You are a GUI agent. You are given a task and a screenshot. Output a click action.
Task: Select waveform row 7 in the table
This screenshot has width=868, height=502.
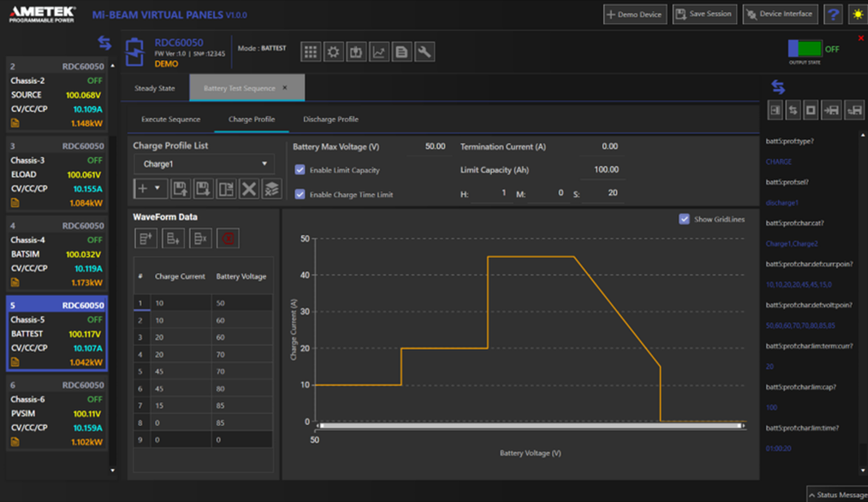(203, 406)
